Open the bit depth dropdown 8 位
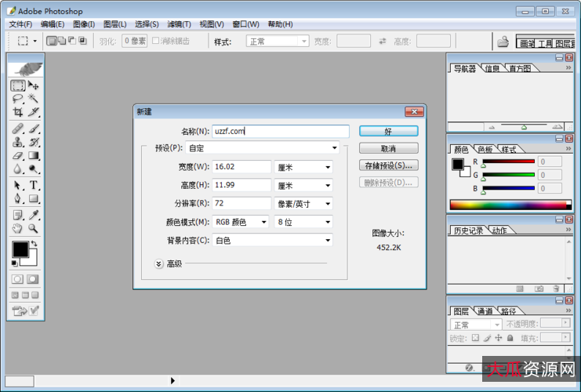The image size is (581, 392). 303,222
